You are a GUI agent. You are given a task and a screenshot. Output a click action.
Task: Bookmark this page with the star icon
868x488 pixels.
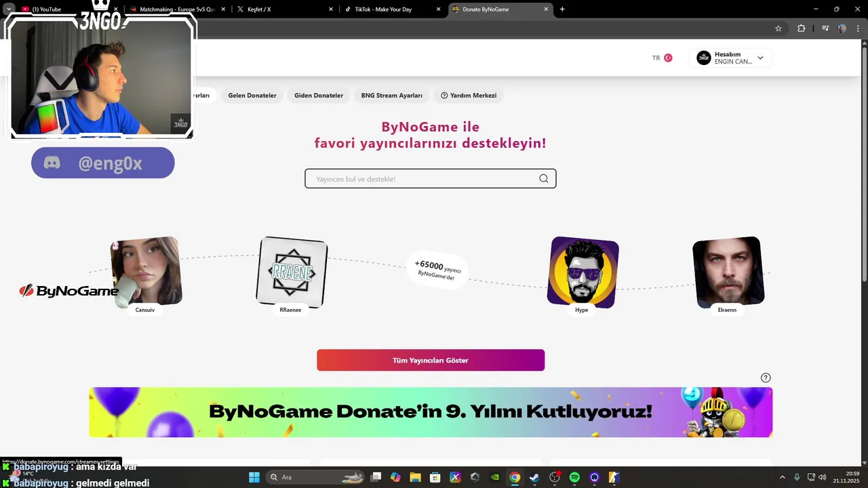(x=778, y=28)
